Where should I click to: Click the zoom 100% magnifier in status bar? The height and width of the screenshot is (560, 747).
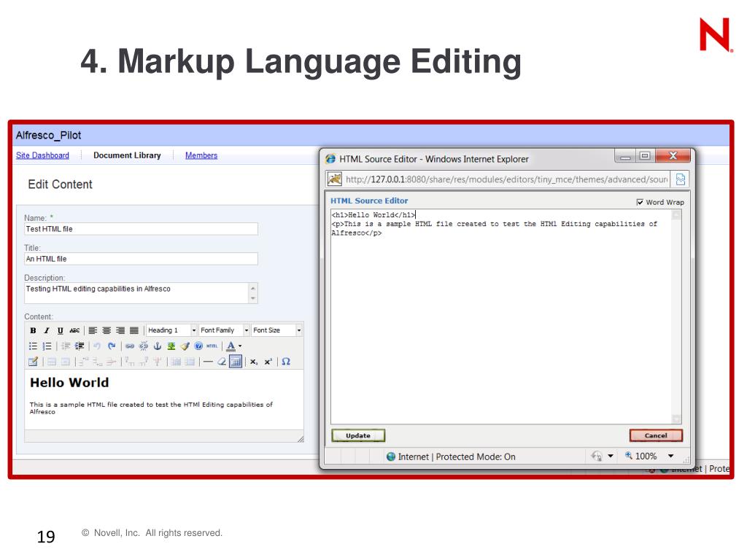click(629, 456)
